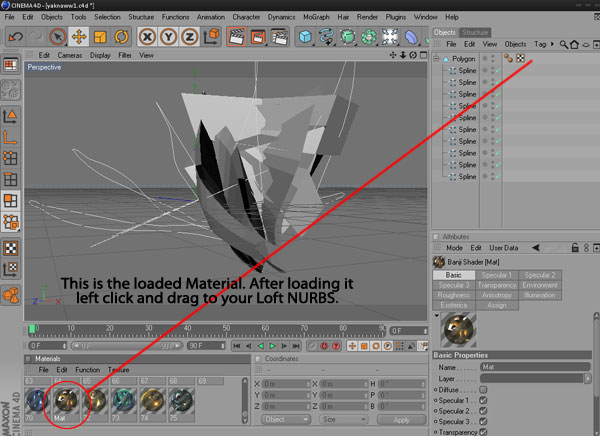Click the search icon in Objects panel
This screenshot has height=436, width=600.
pyautogui.click(x=563, y=44)
